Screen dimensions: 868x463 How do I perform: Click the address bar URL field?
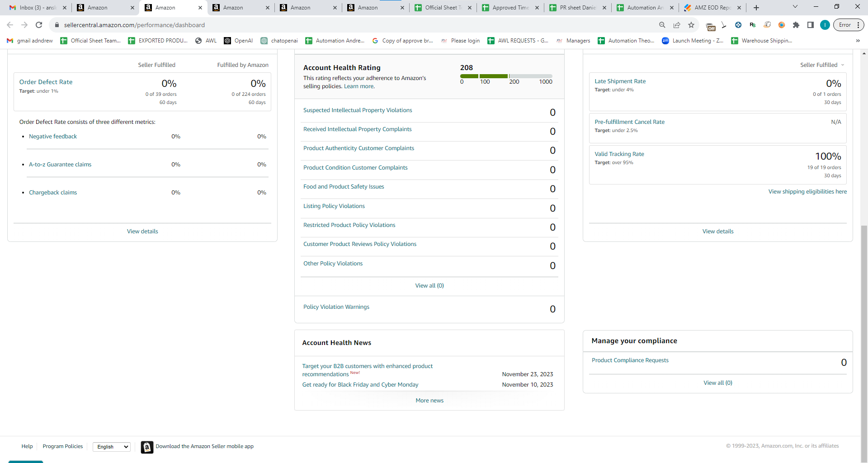(353, 25)
